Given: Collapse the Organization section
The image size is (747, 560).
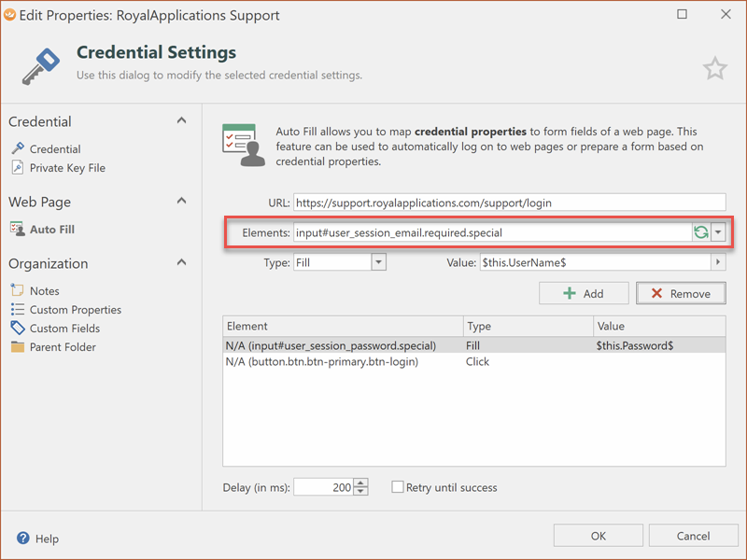Looking at the screenshot, I should click(x=181, y=262).
